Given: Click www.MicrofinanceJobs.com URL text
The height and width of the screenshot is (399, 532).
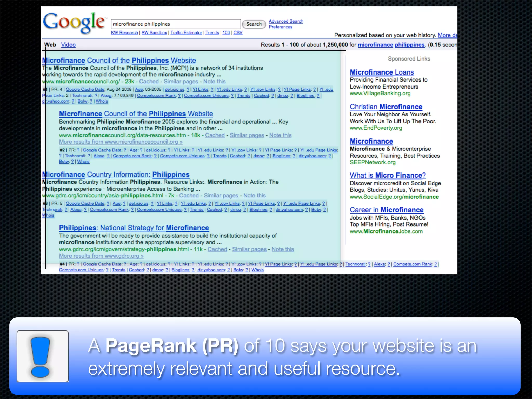Looking at the screenshot, I should [386, 231].
